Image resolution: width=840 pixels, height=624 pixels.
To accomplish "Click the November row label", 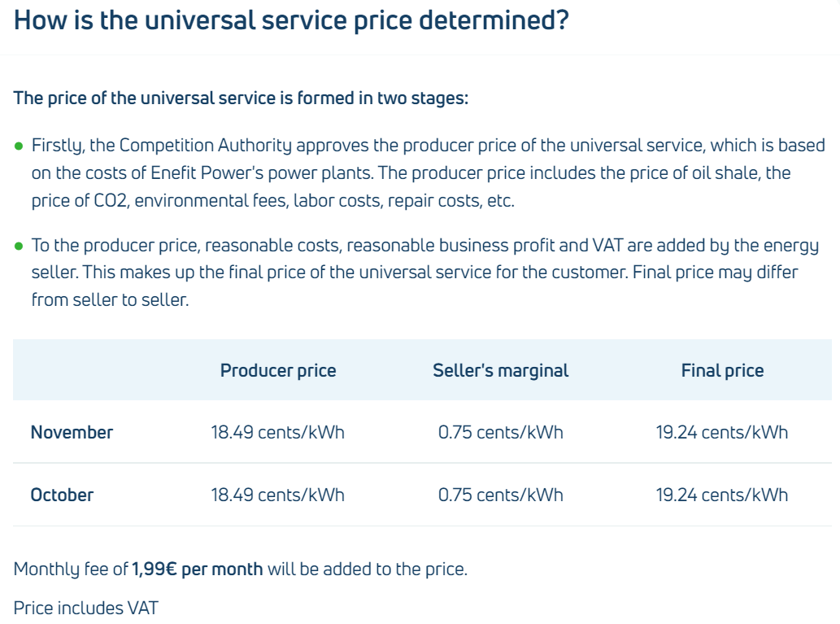I will click(x=72, y=432).
